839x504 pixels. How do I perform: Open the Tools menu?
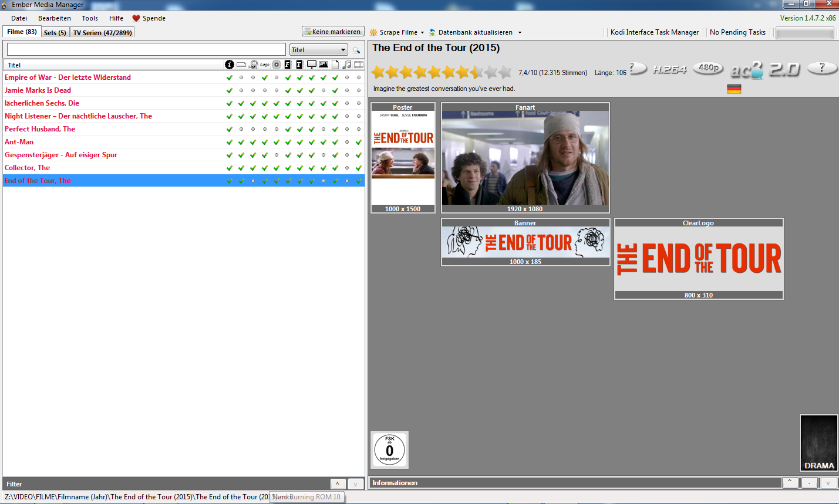(x=90, y=18)
